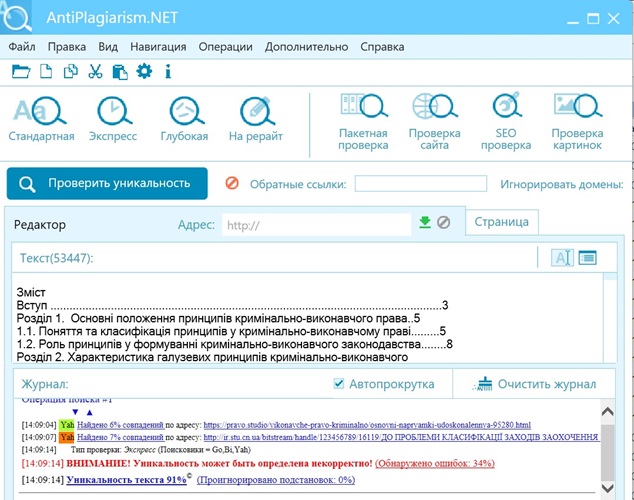Start the Экспресс check
The image size is (634, 500).
pyautogui.click(x=113, y=119)
